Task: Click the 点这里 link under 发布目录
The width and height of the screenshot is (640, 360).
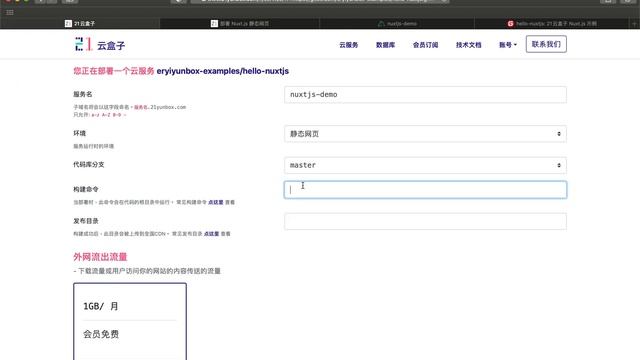Action: tap(211, 234)
